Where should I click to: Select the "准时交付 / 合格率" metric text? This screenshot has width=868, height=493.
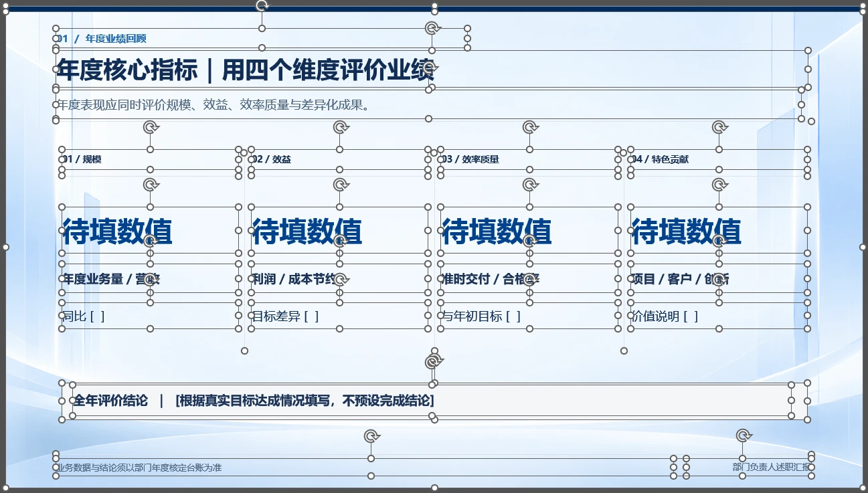491,279
